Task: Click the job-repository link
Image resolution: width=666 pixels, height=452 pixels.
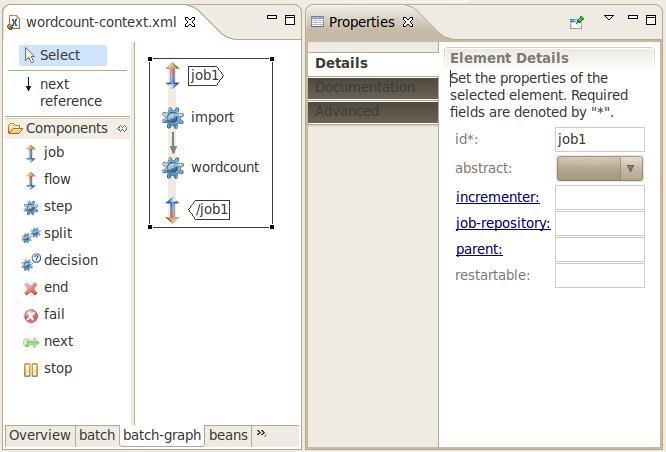Action: tap(502, 223)
